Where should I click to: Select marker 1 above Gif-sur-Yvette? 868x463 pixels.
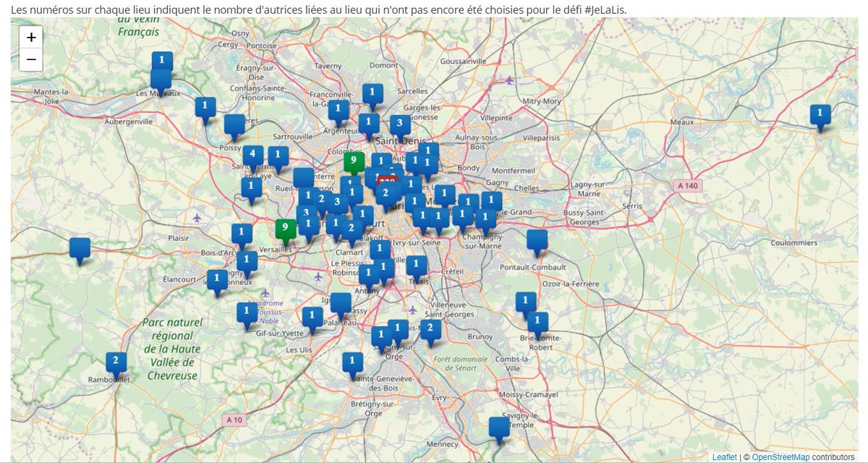[x=247, y=313]
